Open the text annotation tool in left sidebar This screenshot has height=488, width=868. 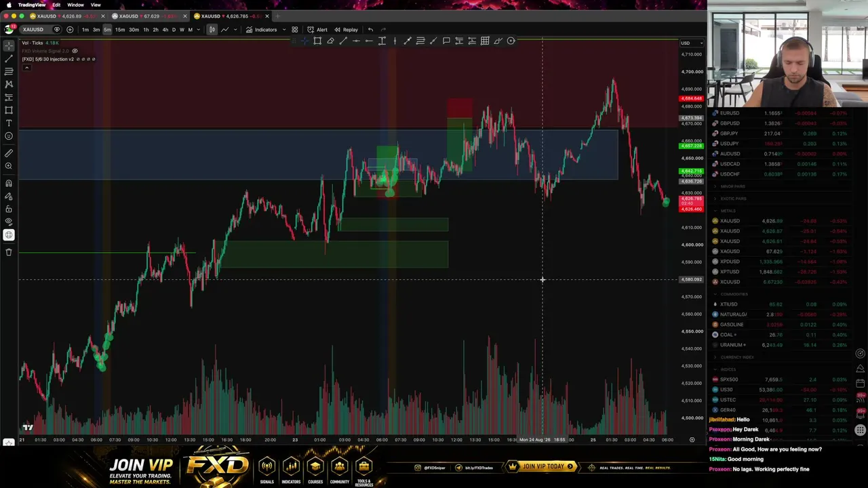(x=9, y=123)
